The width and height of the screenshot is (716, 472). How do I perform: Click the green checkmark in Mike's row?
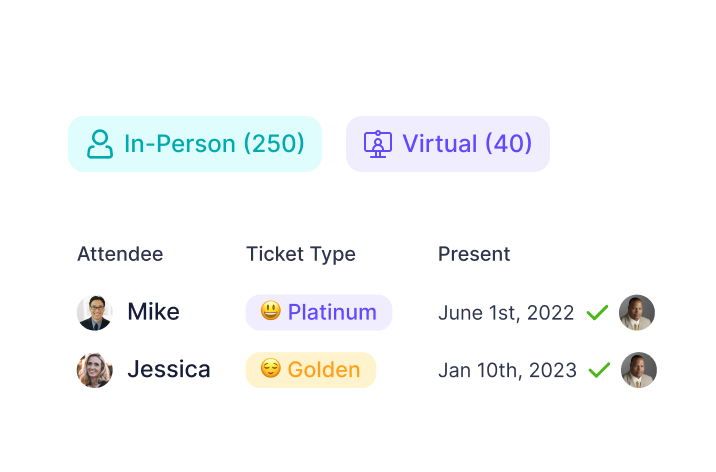pos(597,313)
